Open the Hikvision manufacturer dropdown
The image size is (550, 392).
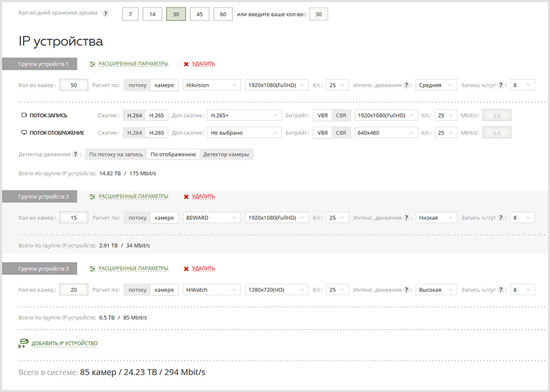(x=211, y=85)
